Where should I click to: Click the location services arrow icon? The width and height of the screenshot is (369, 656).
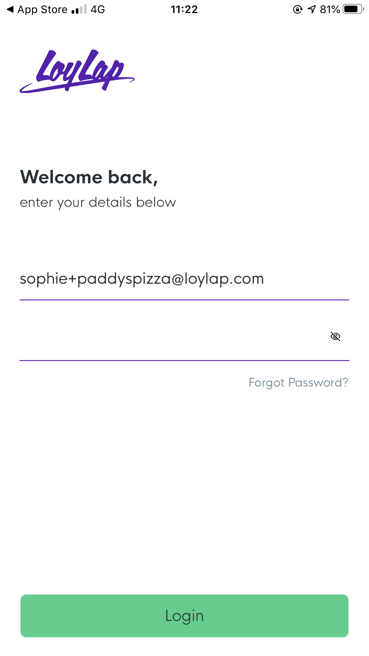point(311,9)
